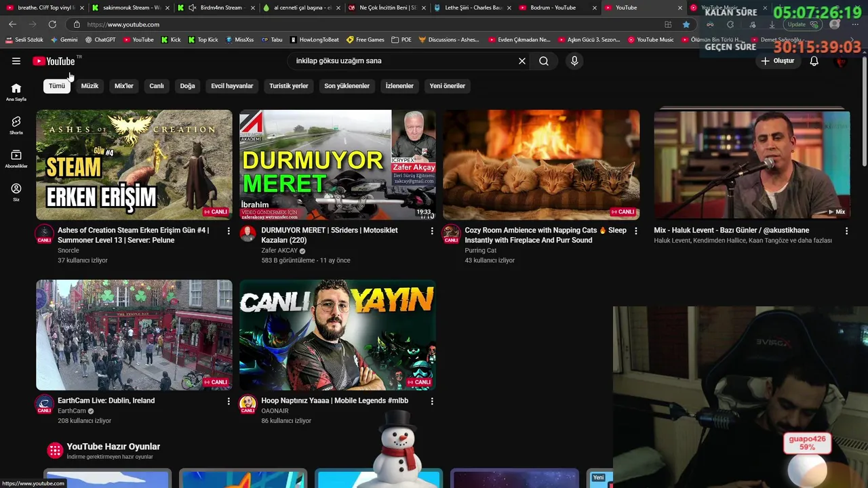This screenshot has height=488, width=868.
Task: Open the browser three-dot settings menu
Action: 855,24
